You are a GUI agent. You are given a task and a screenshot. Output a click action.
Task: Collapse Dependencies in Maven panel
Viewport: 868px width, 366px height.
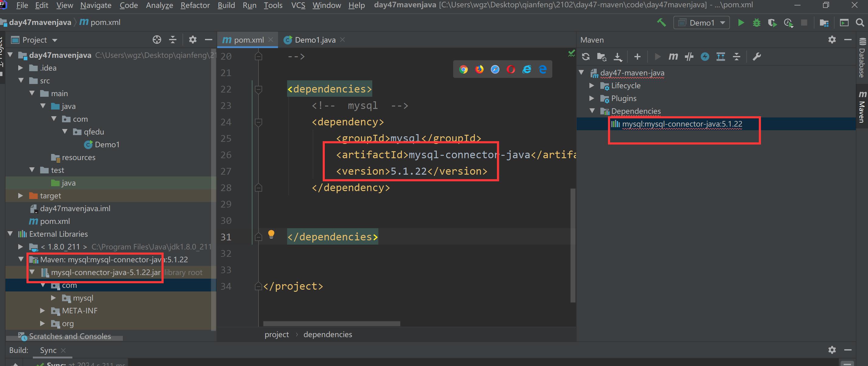click(592, 111)
